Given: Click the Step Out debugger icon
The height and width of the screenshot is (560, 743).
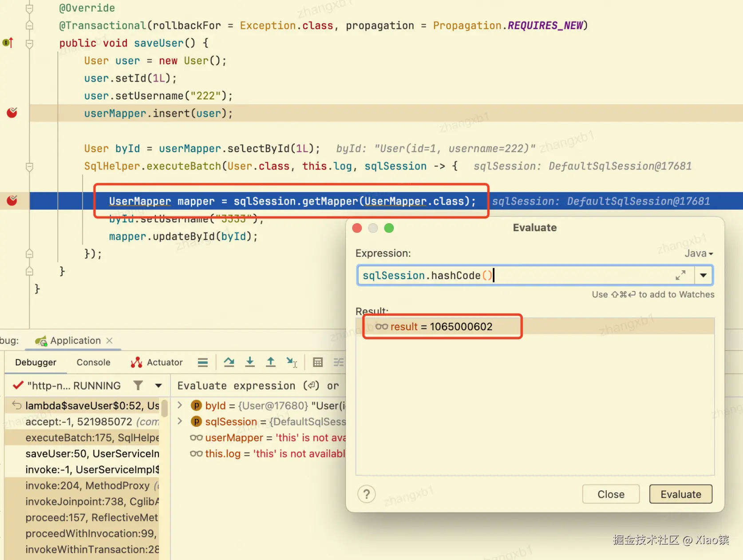Looking at the screenshot, I should (x=270, y=363).
